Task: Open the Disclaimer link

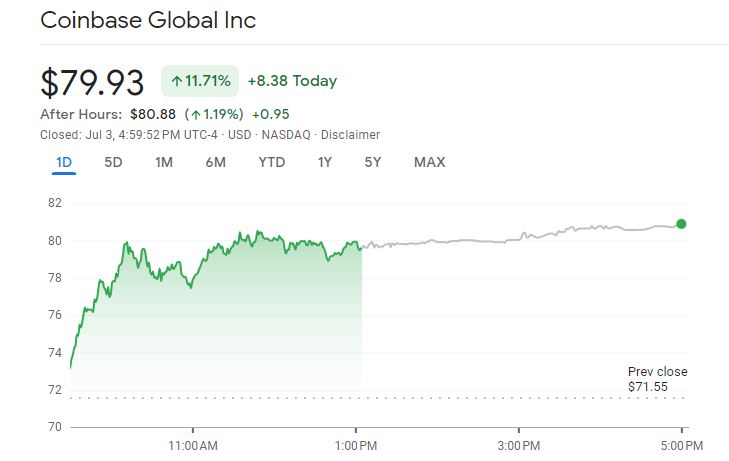Action: [x=351, y=135]
